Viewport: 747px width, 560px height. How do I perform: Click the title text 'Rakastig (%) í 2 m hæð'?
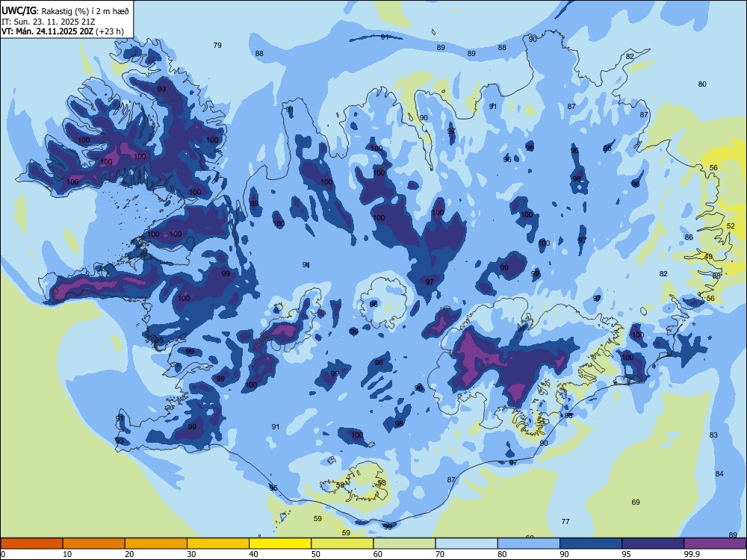pos(85,11)
